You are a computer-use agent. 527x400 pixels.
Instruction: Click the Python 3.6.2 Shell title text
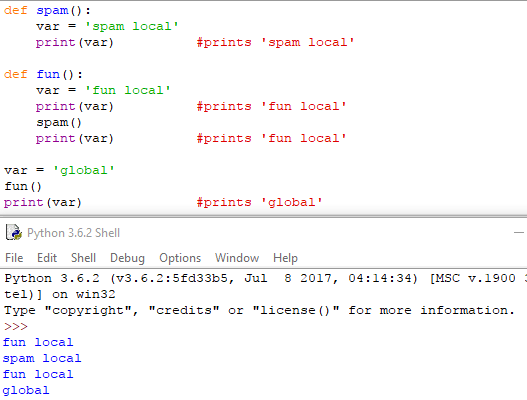click(73, 233)
